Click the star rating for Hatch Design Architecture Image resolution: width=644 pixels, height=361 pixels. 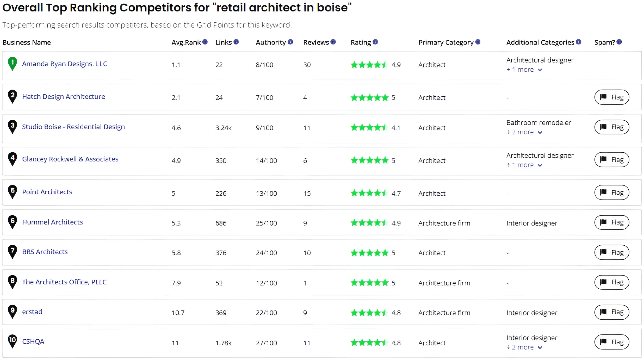[369, 98]
